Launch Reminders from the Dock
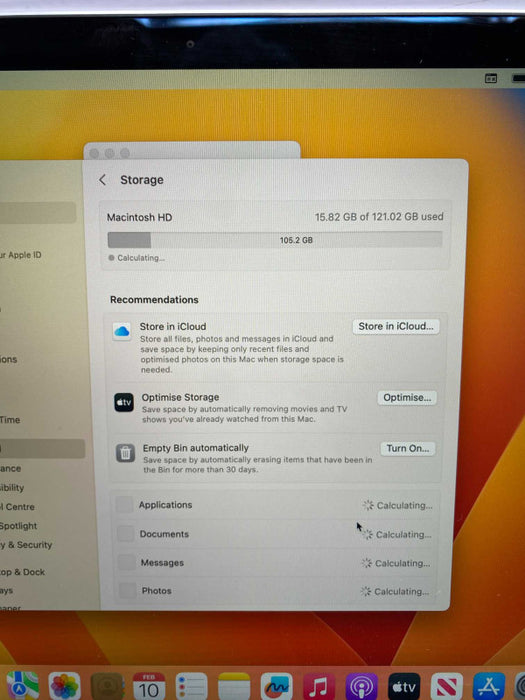Viewport: 525px width, 700px height. coord(191,686)
